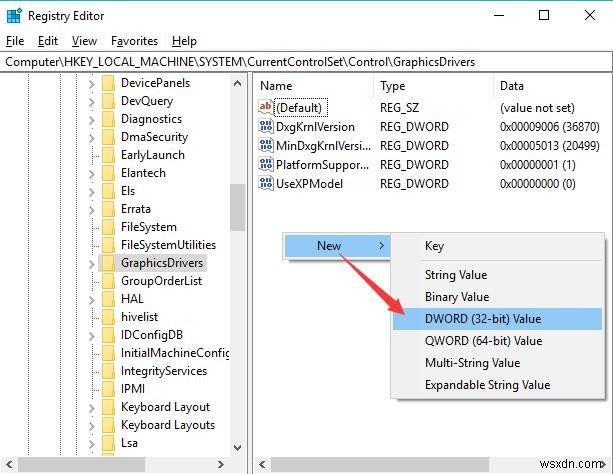Open the Favorites menu
This screenshot has width=613, height=474.
pyautogui.click(x=134, y=41)
